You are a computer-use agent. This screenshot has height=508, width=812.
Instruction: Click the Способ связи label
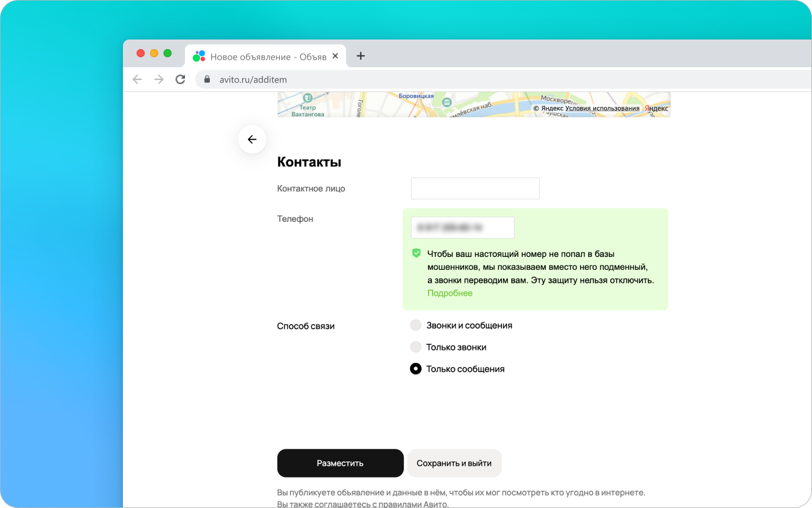point(306,326)
